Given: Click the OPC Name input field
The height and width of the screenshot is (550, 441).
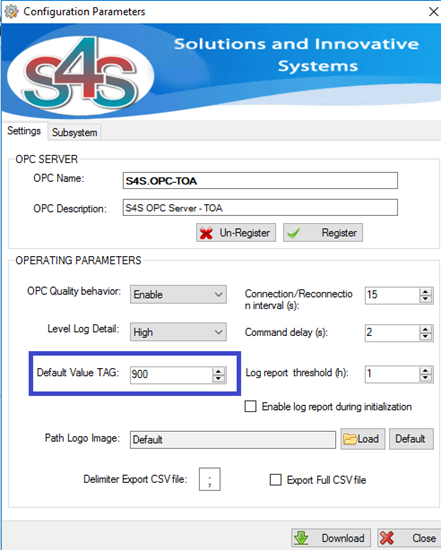Looking at the screenshot, I should point(260,181).
